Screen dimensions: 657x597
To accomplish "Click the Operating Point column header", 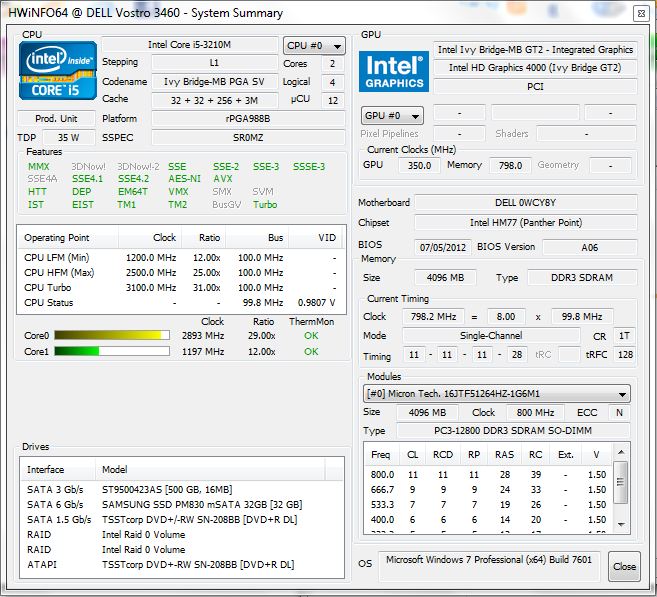I will point(68,238).
